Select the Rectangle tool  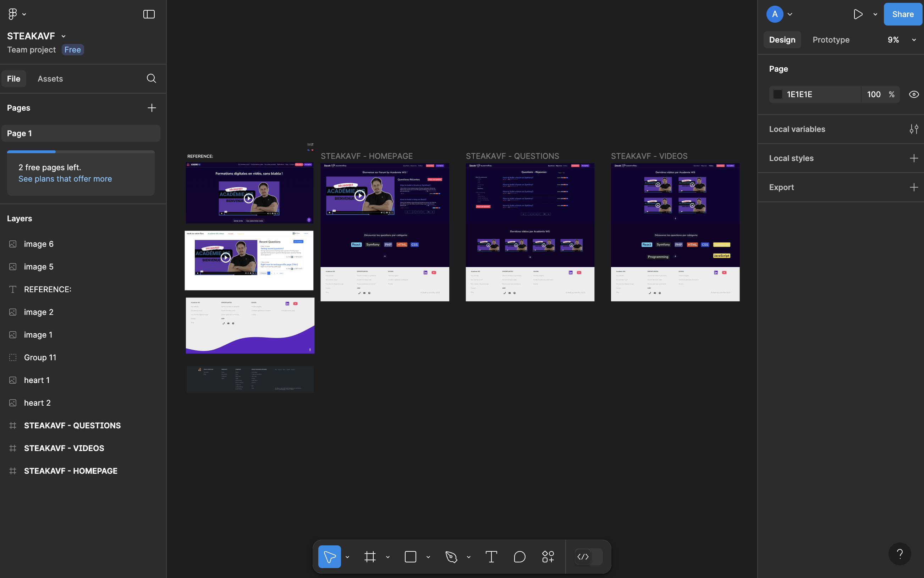click(410, 557)
